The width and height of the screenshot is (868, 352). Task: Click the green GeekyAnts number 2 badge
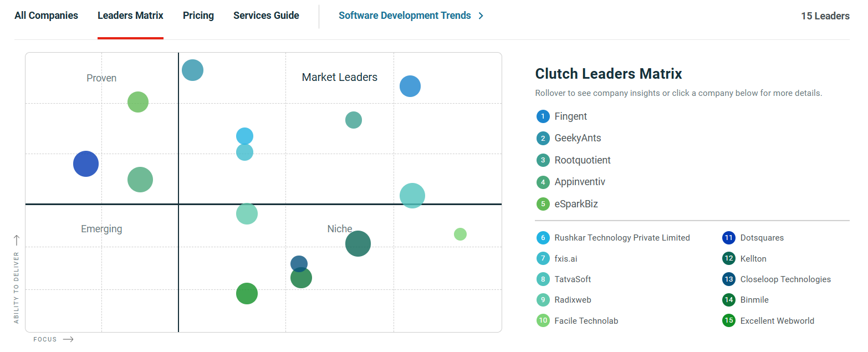tap(543, 138)
